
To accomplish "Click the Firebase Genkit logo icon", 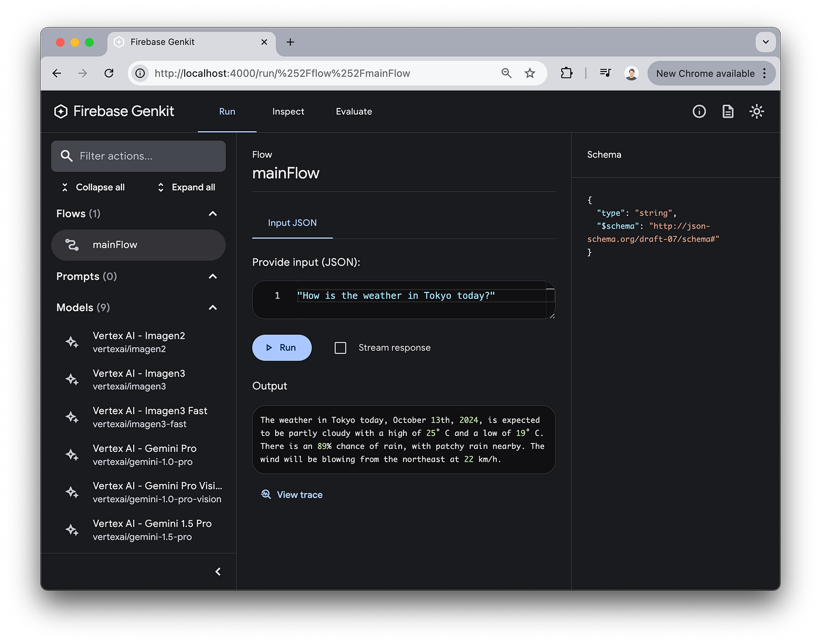I will (61, 111).
